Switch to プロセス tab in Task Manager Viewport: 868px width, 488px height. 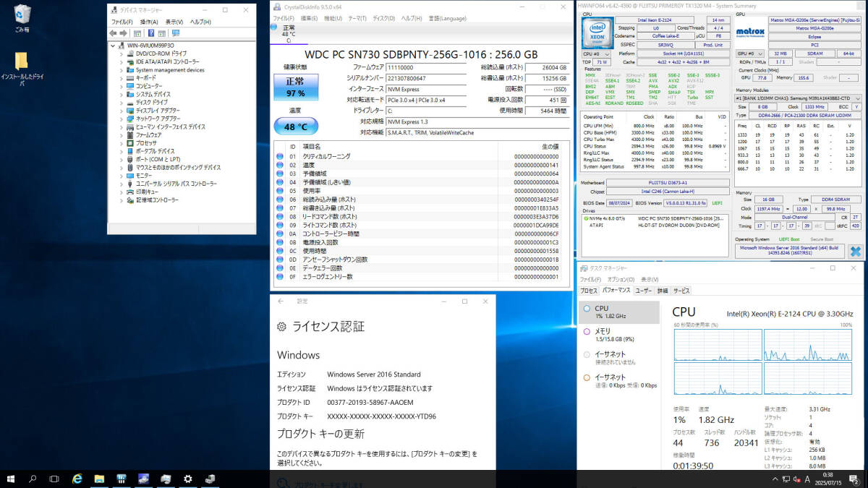[x=588, y=291]
